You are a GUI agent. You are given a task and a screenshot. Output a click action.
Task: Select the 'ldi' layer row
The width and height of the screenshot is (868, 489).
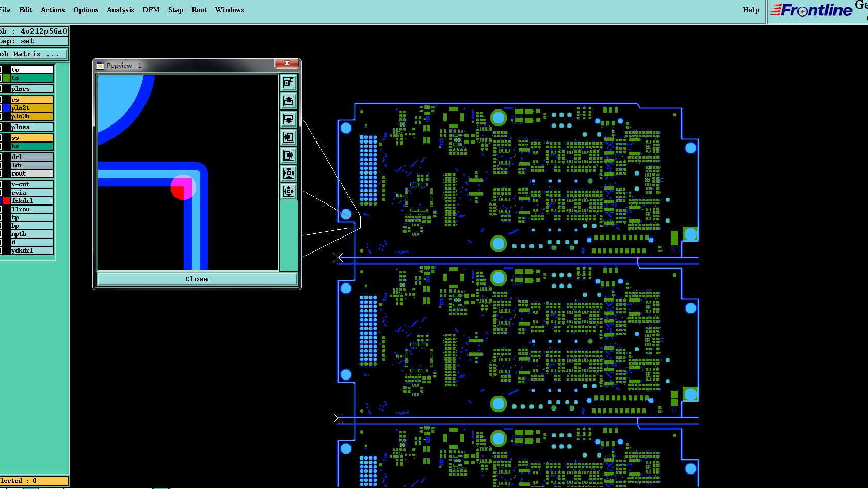tap(32, 165)
